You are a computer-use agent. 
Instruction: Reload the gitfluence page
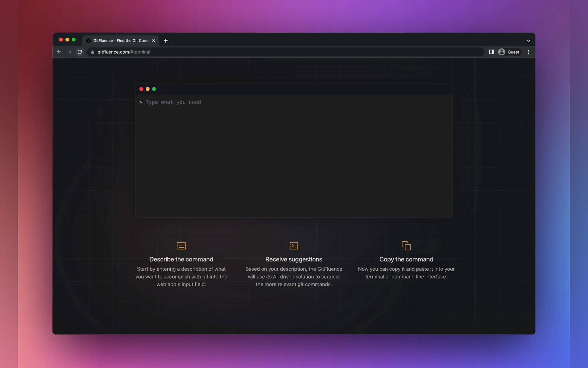pyautogui.click(x=80, y=52)
